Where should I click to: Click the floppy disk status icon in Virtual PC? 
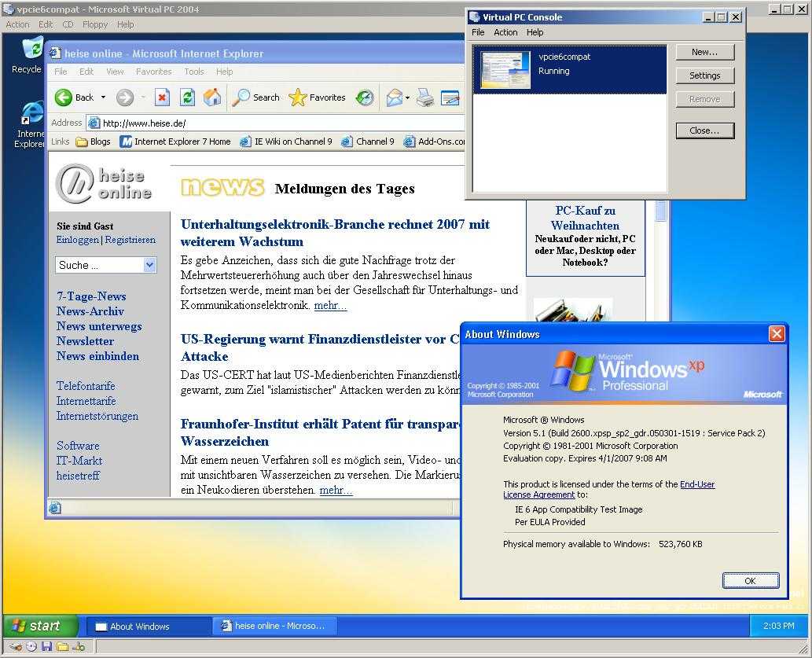[x=46, y=646]
